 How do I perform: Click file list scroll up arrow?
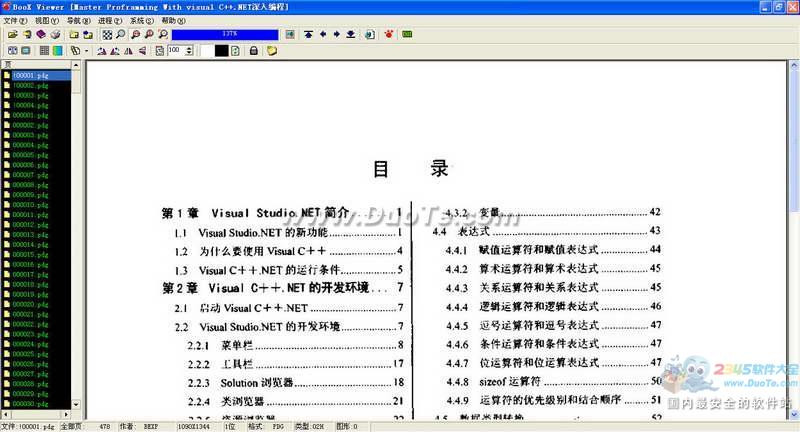(76, 65)
